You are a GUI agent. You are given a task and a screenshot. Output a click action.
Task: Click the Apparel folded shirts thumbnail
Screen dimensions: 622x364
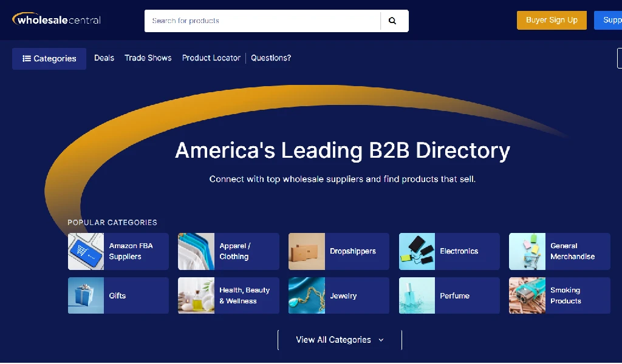point(196,252)
